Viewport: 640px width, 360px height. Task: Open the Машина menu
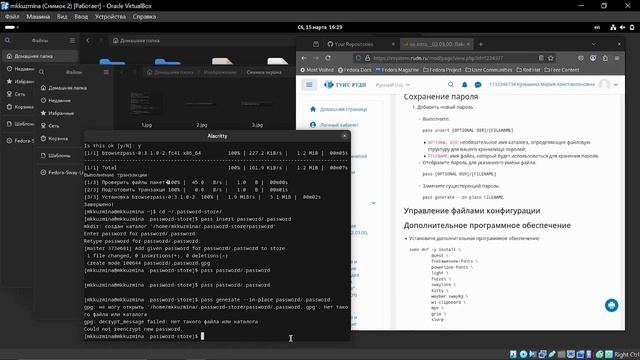pyautogui.click(x=38, y=17)
